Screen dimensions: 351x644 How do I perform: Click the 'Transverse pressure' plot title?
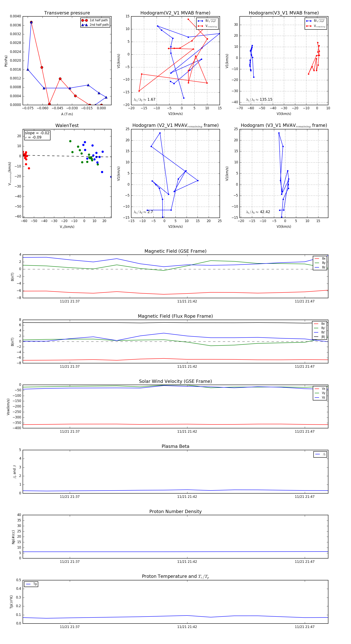coord(67,13)
